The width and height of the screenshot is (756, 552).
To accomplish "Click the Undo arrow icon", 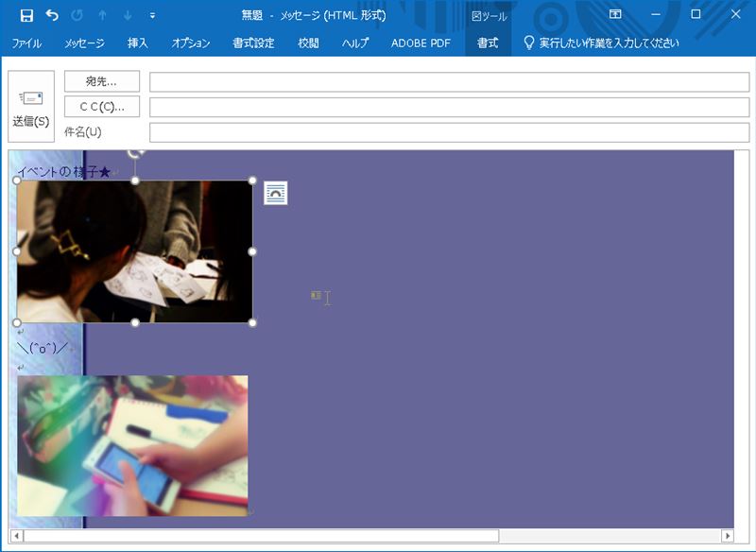I will (52, 15).
